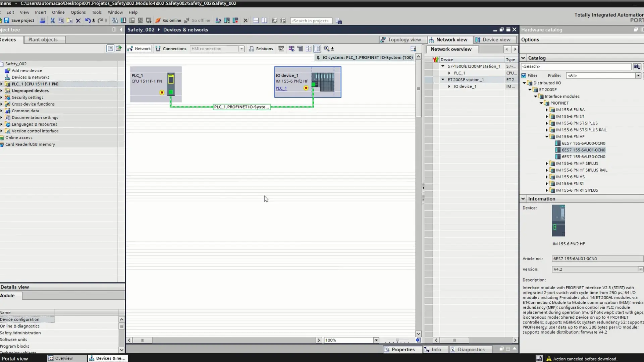The height and width of the screenshot is (362, 644).
Task: Toggle the Network mode button
Action: click(140, 49)
